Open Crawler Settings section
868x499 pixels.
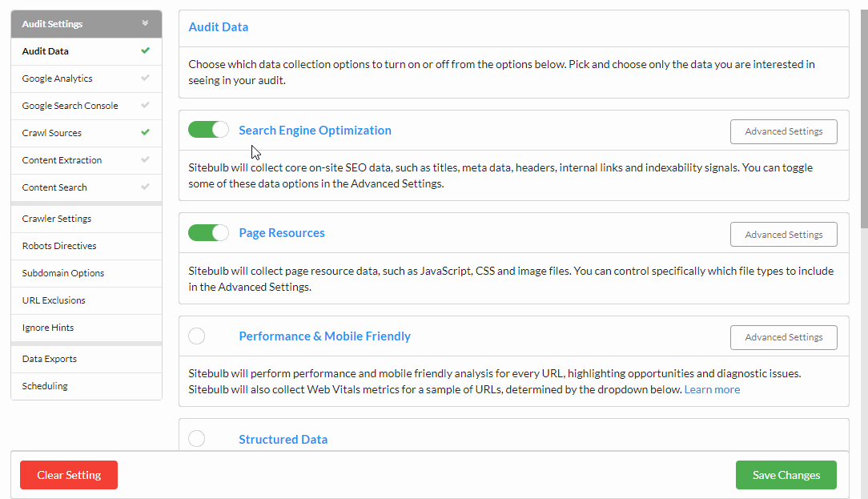point(86,219)
